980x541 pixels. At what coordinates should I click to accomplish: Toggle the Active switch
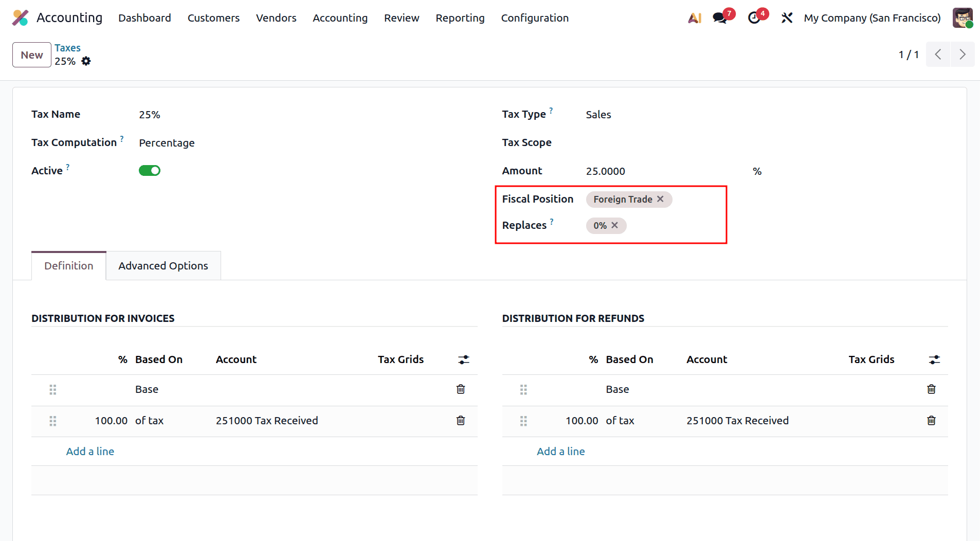click(150, 171)
